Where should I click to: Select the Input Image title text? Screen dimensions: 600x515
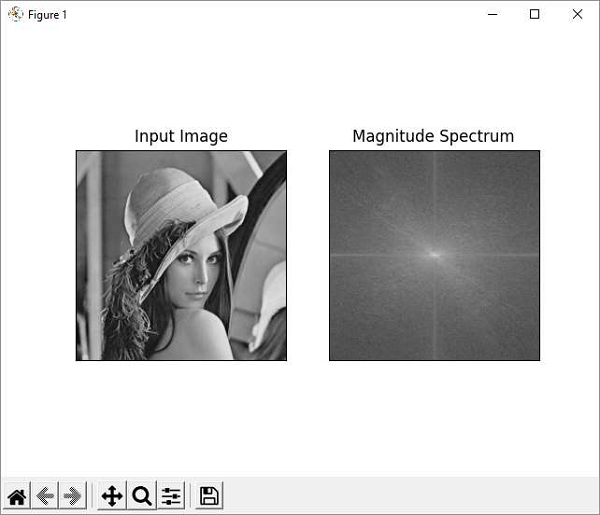[x=181, y=136]
